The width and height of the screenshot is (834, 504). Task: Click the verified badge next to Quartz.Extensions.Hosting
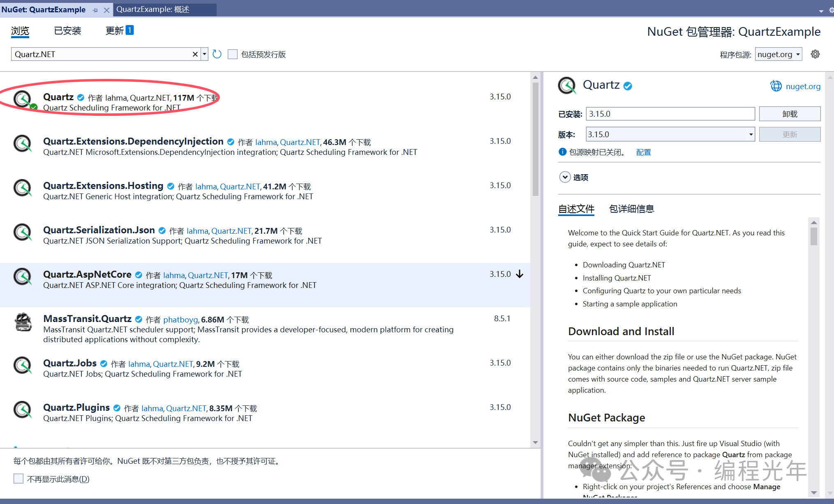171,186
